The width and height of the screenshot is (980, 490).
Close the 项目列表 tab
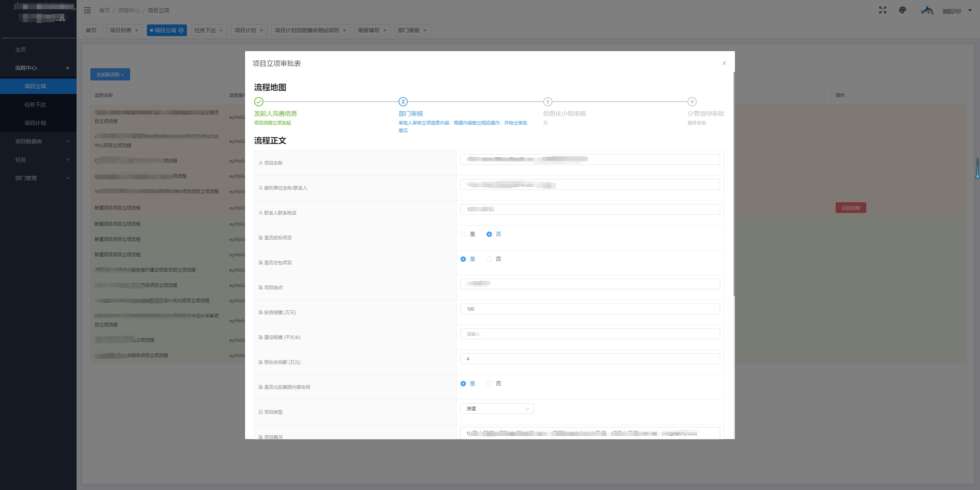137,30
